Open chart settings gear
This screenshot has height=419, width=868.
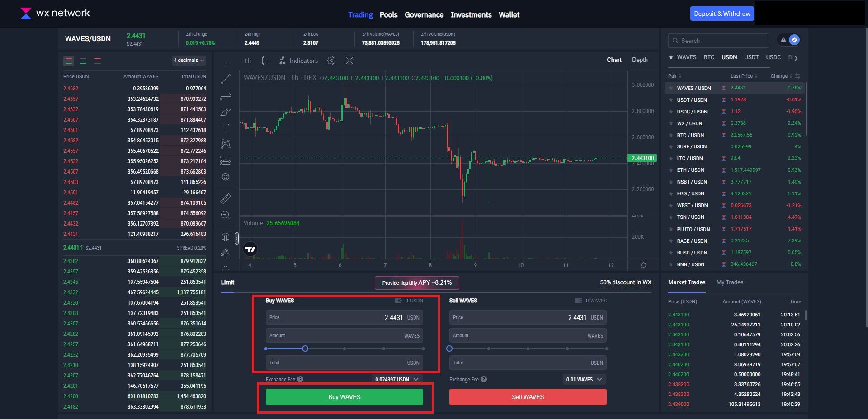pos(332,61)
